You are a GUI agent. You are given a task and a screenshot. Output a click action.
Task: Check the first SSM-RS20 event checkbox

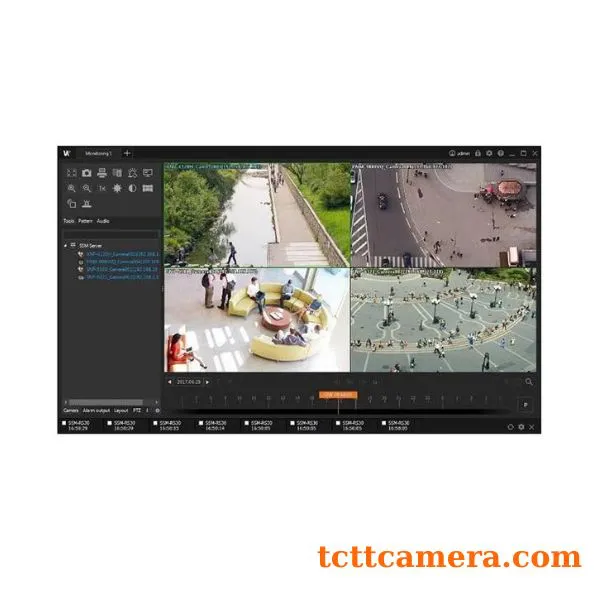(x=65, y=424)
